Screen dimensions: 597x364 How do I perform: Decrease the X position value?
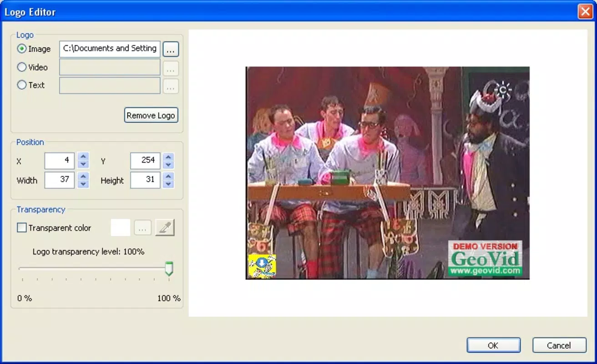click(83, 164)
